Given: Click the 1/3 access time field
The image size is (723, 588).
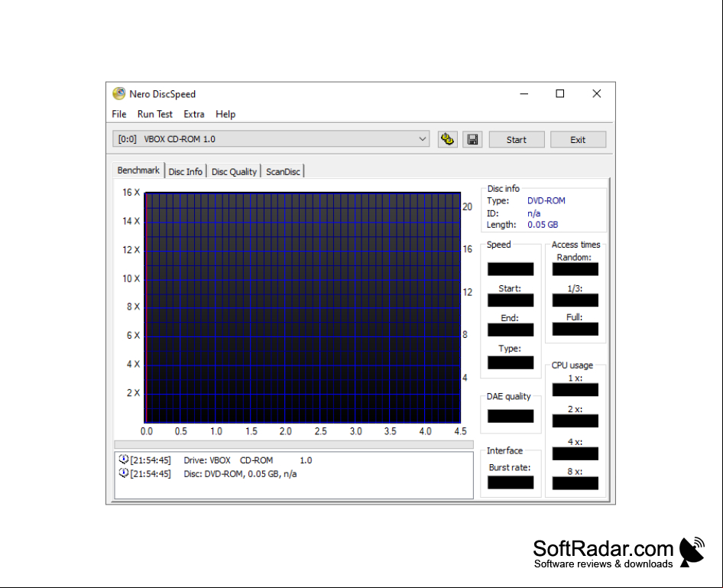Looking at the screenshot, I should pos(575,300).
